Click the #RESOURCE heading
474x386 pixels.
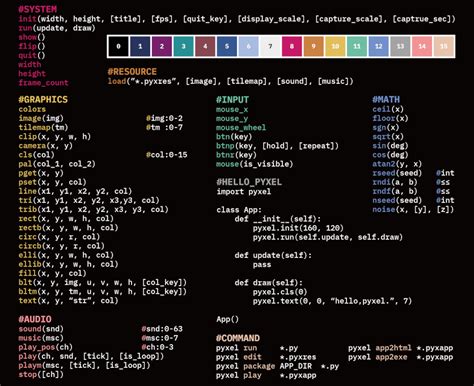pos(132,72)
